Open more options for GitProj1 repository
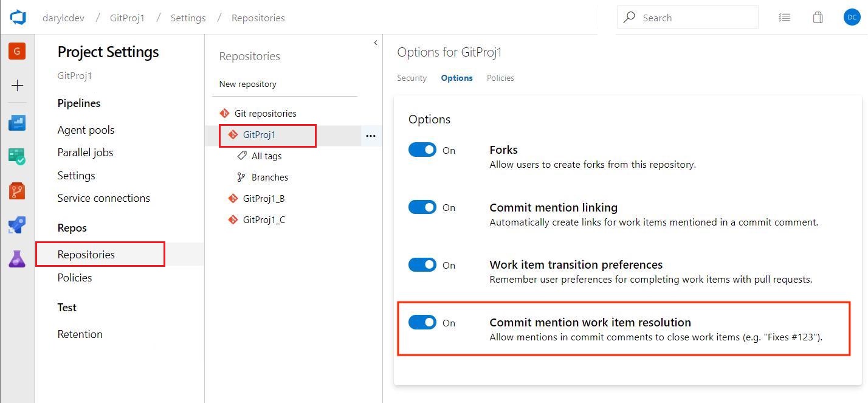The width and height of the screenshot is (868, 403). coord(371,136)
